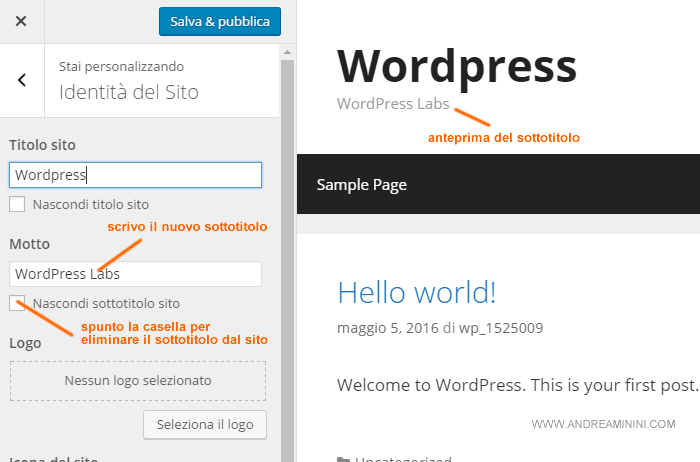Click the maggio 5, 2016 date link
This screenshot has height=462, width=700.
pyautogui.click(x=388, y=328)
